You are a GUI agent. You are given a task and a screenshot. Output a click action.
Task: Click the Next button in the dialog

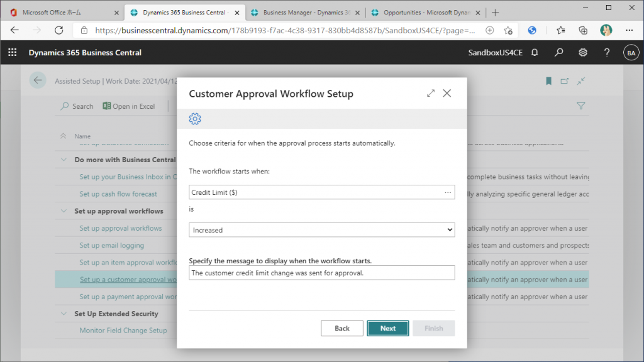point(387,328)
